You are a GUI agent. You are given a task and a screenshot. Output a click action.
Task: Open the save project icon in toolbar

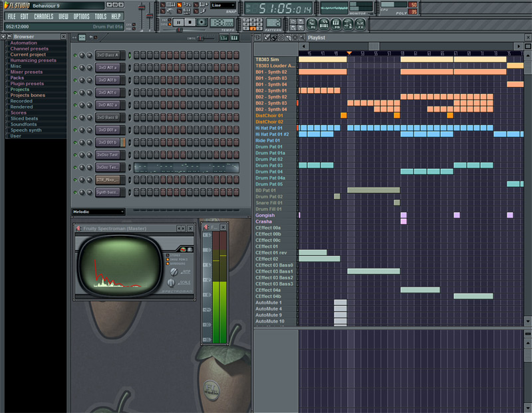(301, 21)
